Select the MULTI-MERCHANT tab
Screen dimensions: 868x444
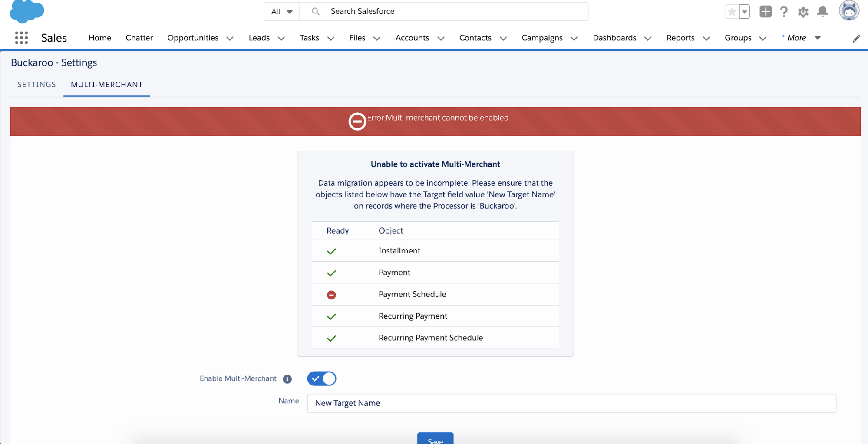[x=107, y=85]
